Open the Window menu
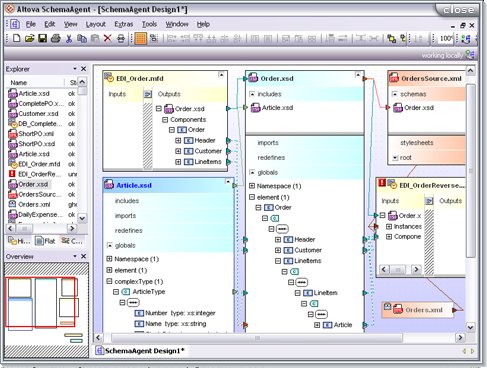Screen dimensions: 487x368 point(177,24)
